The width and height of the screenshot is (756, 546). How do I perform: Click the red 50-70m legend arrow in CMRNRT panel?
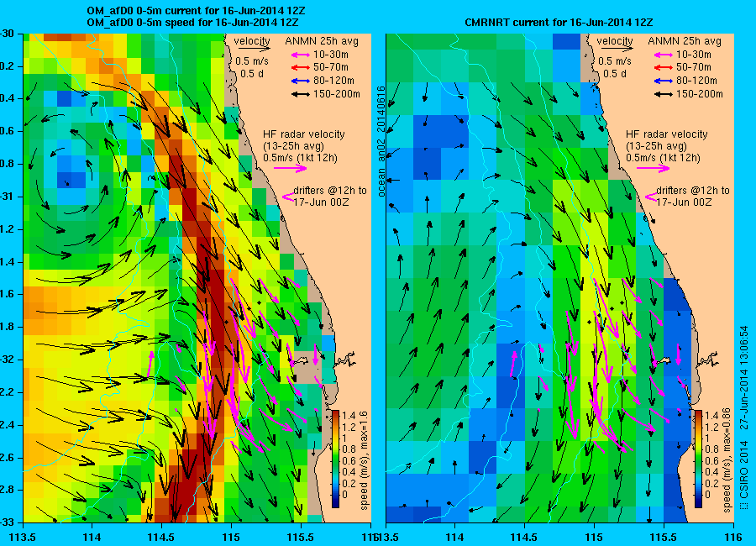(x=664, y=68)
